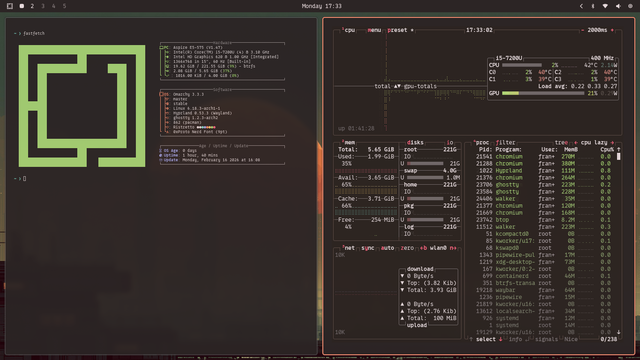Image resolution: width=640 pixels, height=360 pixels.
Task: Expand the system tray chevron arrow
Action: click(x=581, y=6)
